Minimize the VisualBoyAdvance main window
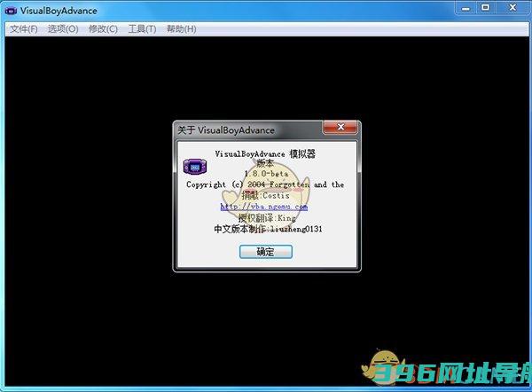Image resolution: width=532 pixels, height=392 pixels. 465,8
